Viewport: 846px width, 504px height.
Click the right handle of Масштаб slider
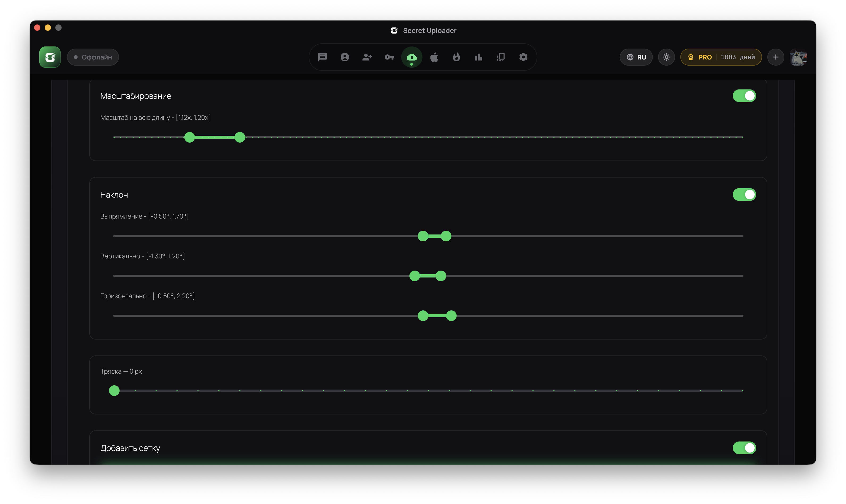240,137
